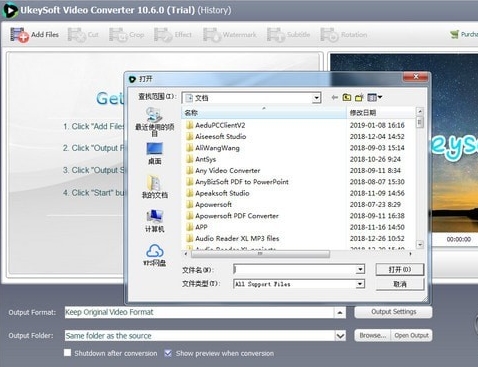
Task: Open the Subtitle tool
Action: click(289, 35)
